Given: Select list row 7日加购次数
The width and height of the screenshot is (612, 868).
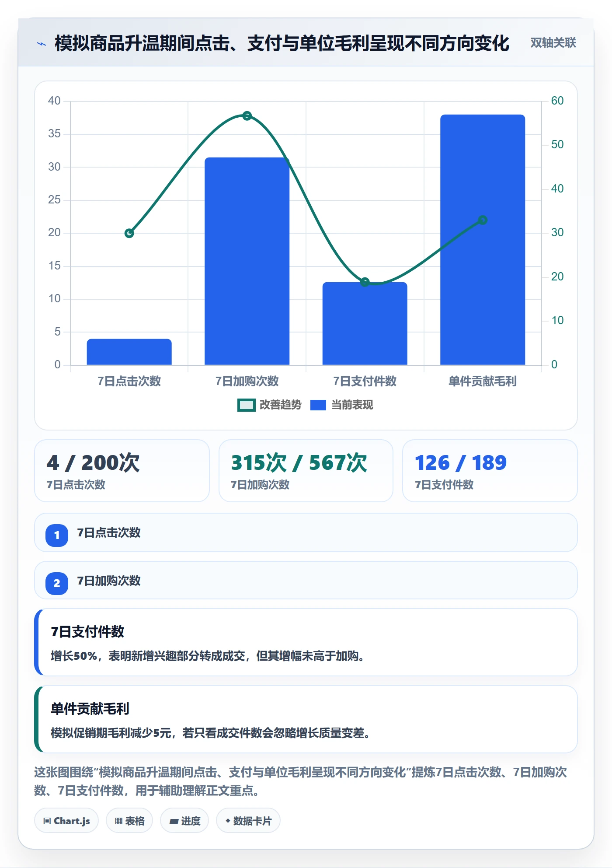Looking at the screenshot, I should click(x=306, y=581).
